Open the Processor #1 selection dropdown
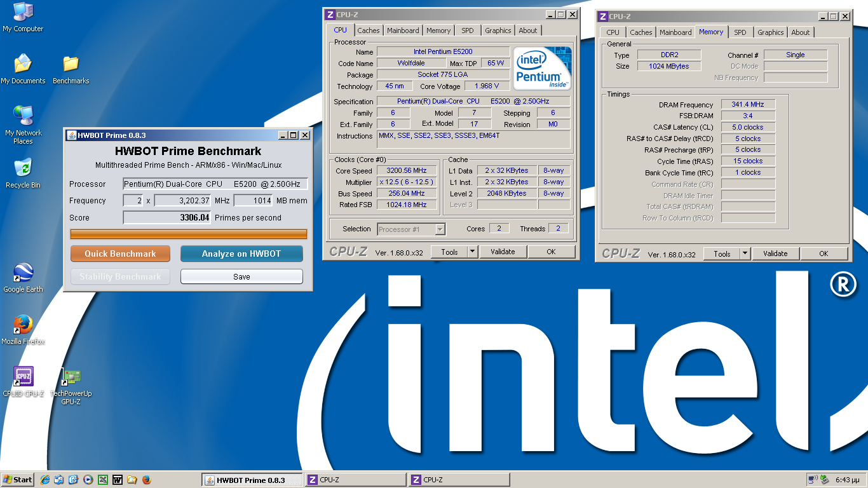This screenshot has height=488, width=868. pyautogui.click(x=412, y=229)
